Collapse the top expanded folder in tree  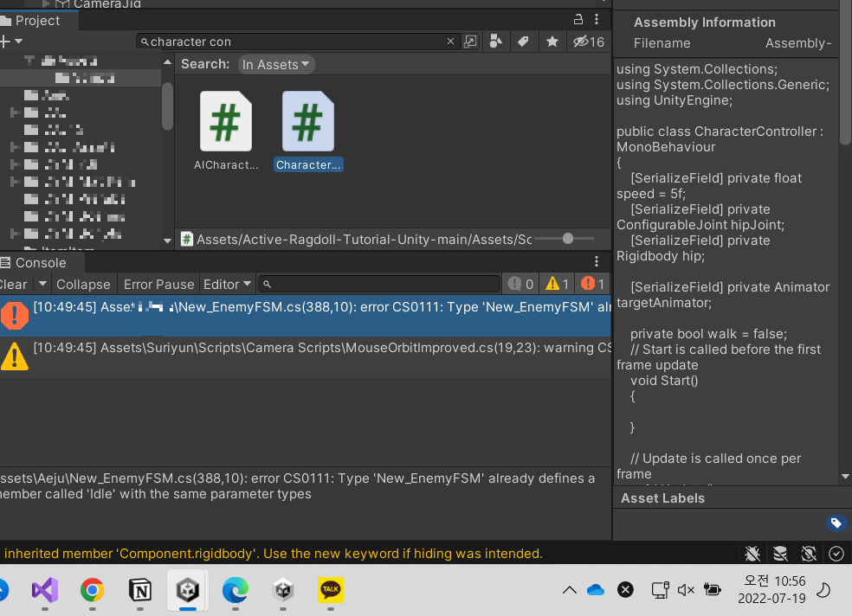pyautogui.click(x=29, y=61)
